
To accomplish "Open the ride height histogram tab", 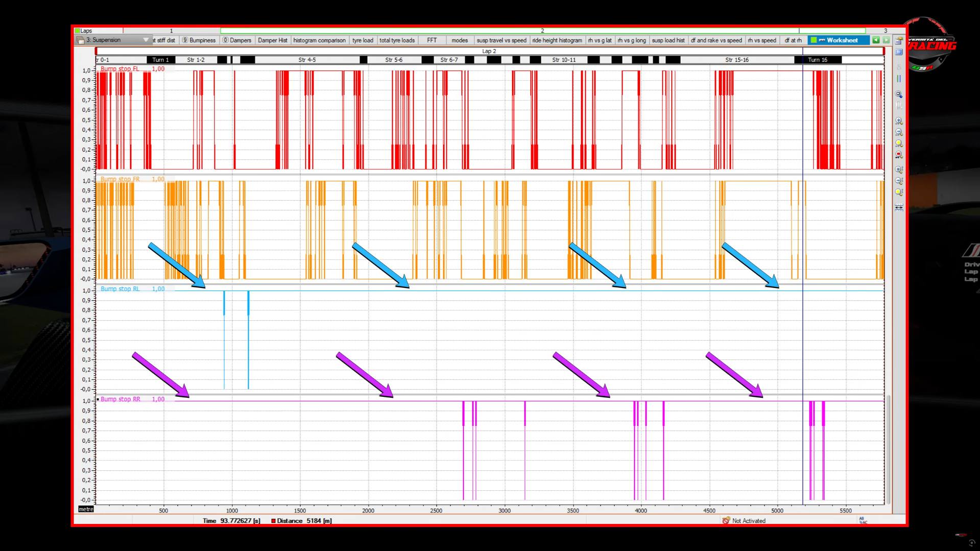I will (x=557, y=40).
